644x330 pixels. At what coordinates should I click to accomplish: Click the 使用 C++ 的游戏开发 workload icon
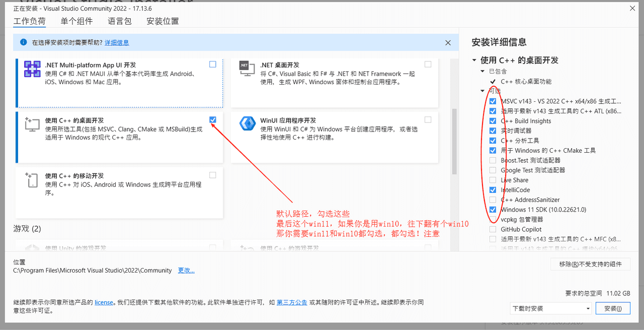coord(248,248)
